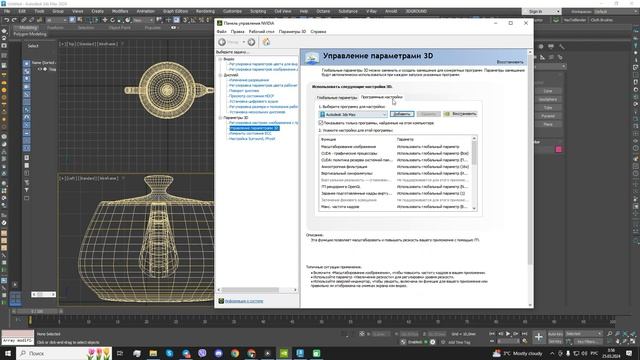Click the large Set Keys plus button
This screenshot has width=640, height=360.
pyautogui.click(x=538, y=337)
